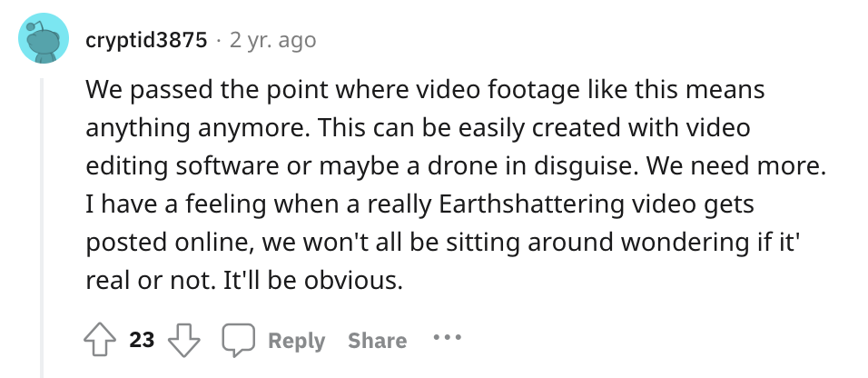Viewport: 868px width, 378px height.
Task: Downvote the cryptid3875 comment
Action: (187, 341)
